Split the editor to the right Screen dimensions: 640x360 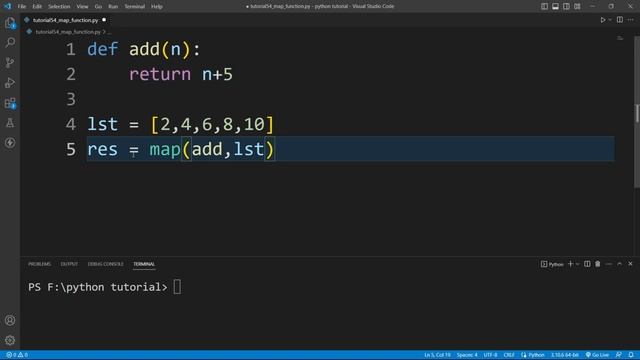[620, 20]
